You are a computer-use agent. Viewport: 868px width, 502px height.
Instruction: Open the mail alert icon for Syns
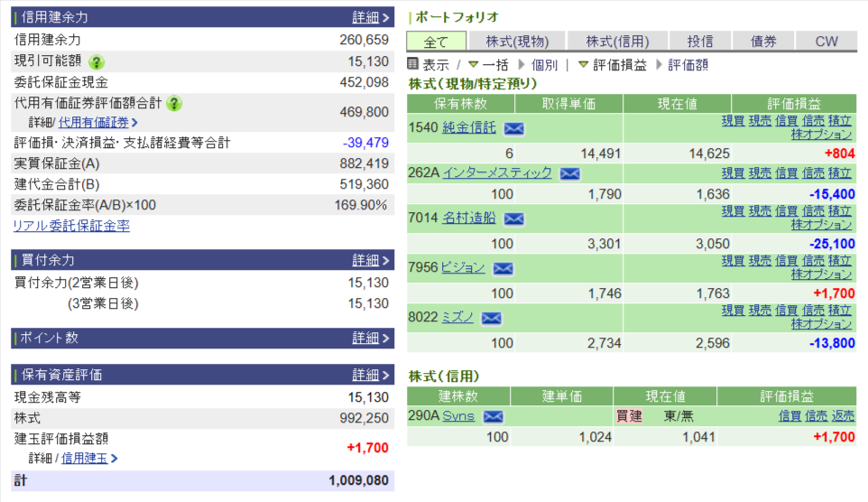pyautogui.click(x=493, y=416)
